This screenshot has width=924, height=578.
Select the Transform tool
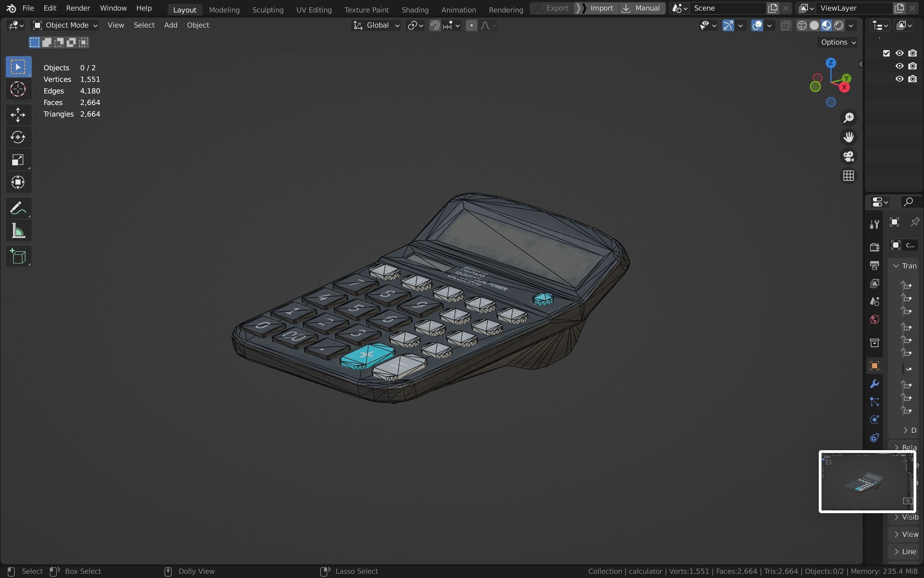point(18,182)
